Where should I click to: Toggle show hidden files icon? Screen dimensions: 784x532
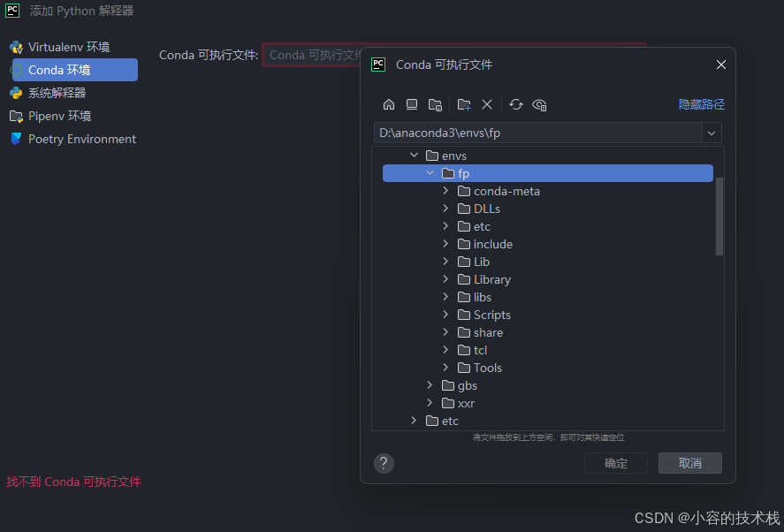539,104
